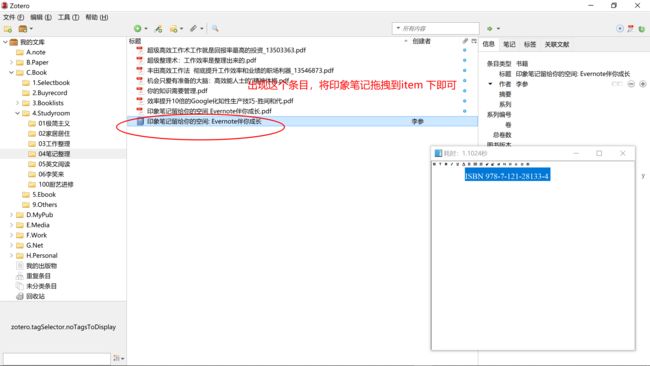Click the tag filter input at bottom left
Image resolution: width=650 pixels, height=366 pixels.
click(x=56, y=358)
